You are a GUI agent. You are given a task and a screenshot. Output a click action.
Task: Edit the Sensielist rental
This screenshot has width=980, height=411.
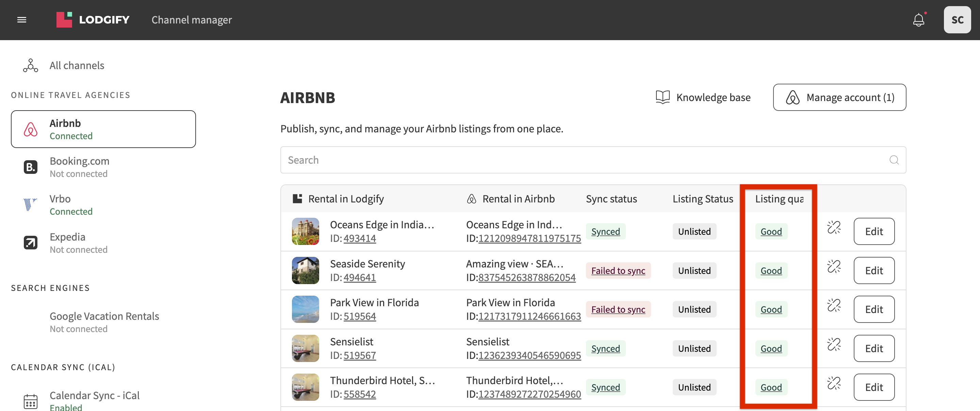pos(873,349)
